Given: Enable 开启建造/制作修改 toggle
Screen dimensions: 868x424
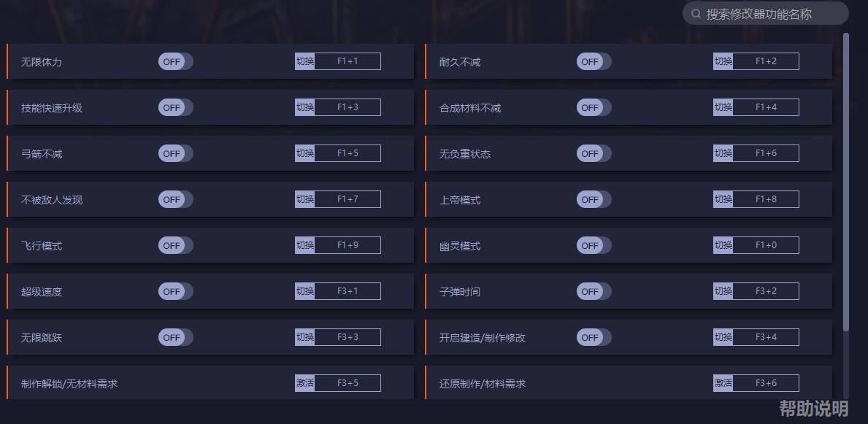Looking at the screenshot, I should [x=594, y=337].
